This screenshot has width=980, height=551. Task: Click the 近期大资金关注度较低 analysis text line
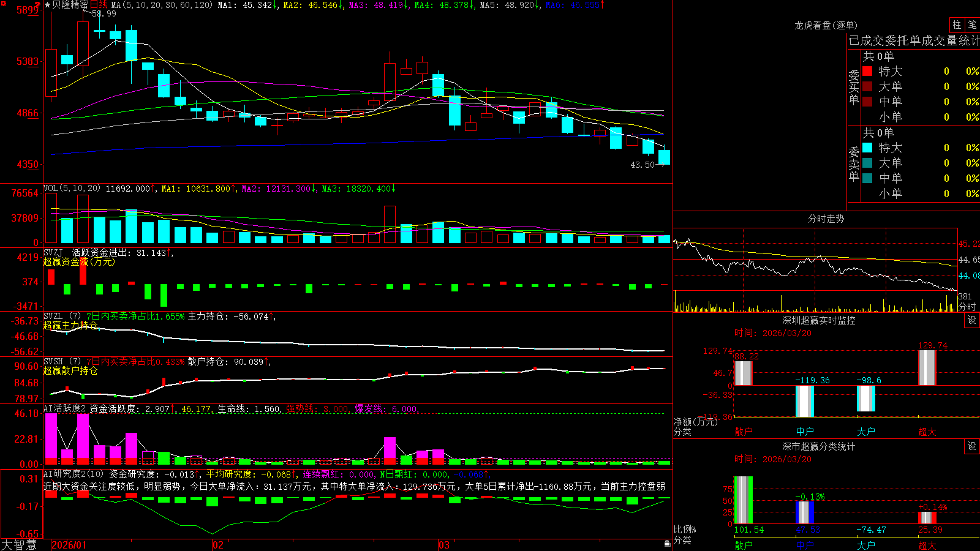pyautogui.click(x=354, y=486)
